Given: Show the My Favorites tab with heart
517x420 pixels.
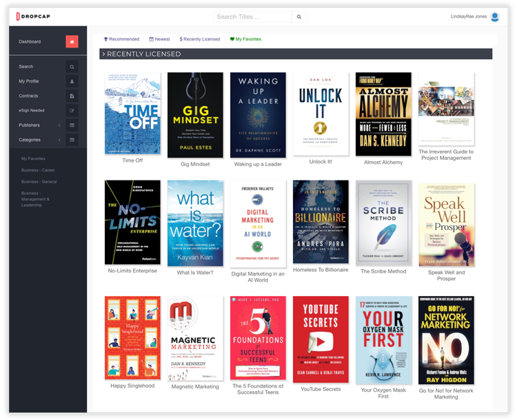Looking at the screenshot, I should (245, 39).
